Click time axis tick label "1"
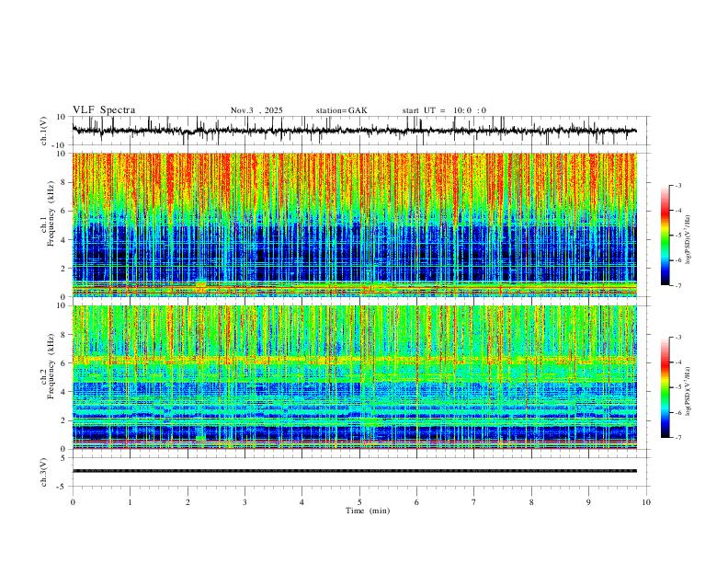 (130, 502)
